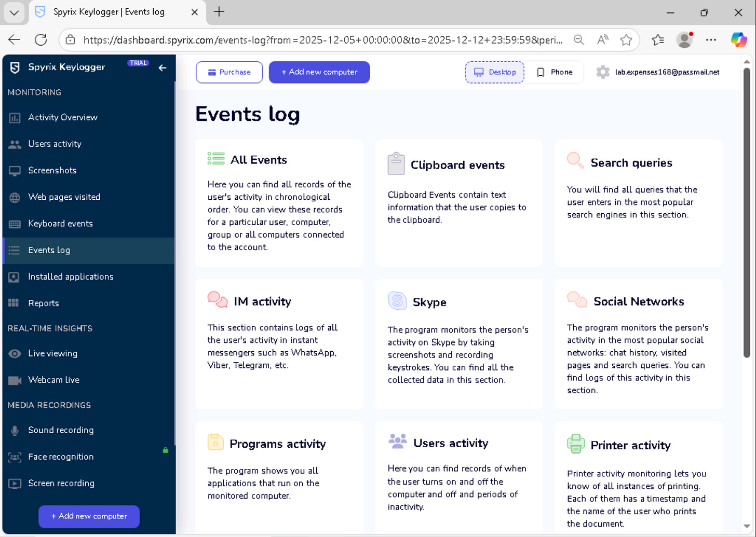Click the Installed applications sidebar icon

15,277
